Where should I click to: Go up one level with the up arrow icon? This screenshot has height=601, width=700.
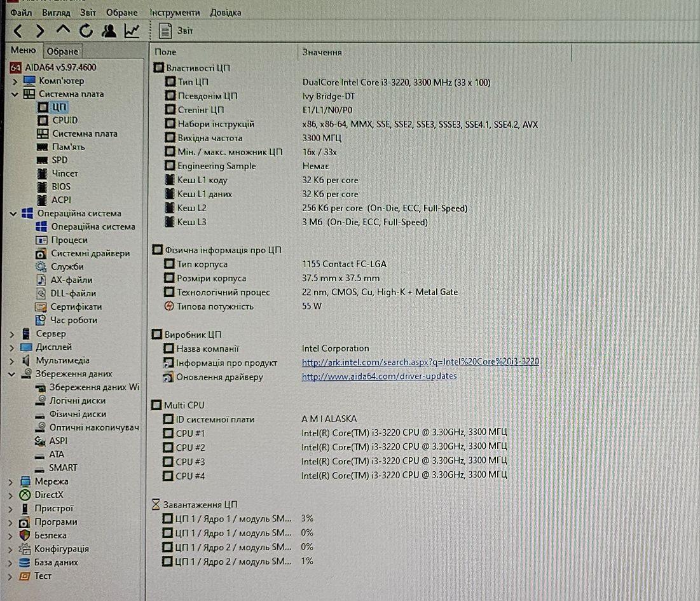[63, 30]
